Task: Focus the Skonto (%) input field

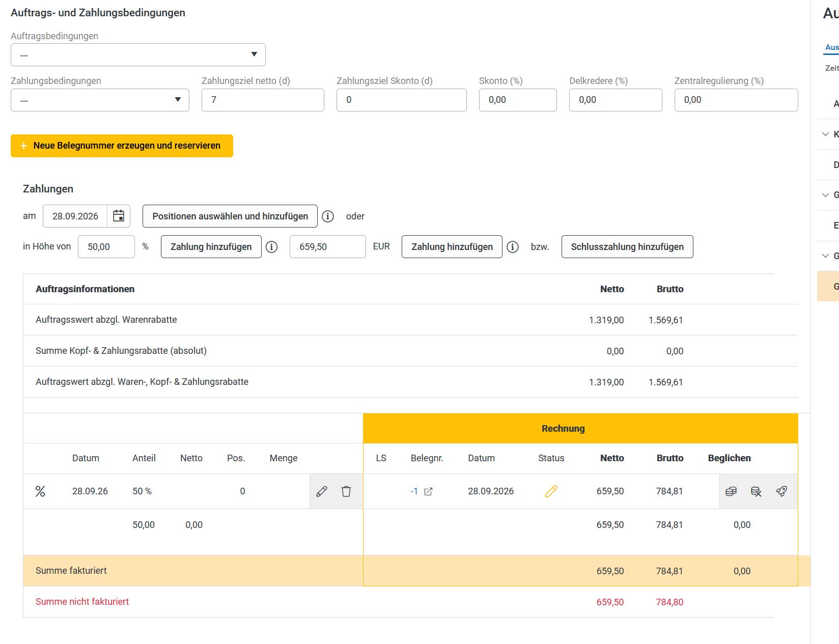Action: [518, 100]
